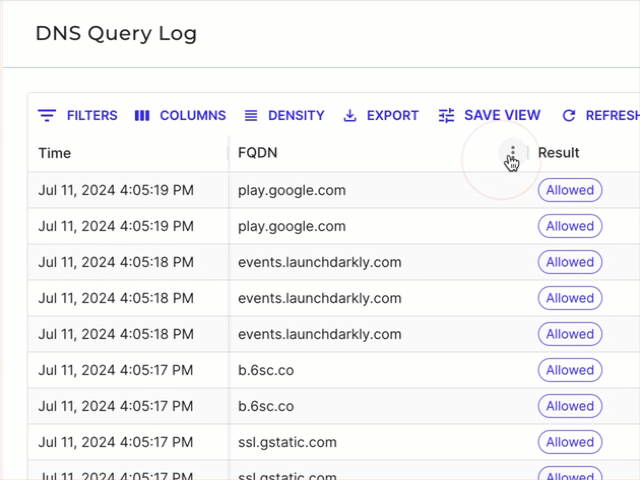Click Allowed badge on first play.google.com row
Screen dimensions: 640x480
click(570, 190)
